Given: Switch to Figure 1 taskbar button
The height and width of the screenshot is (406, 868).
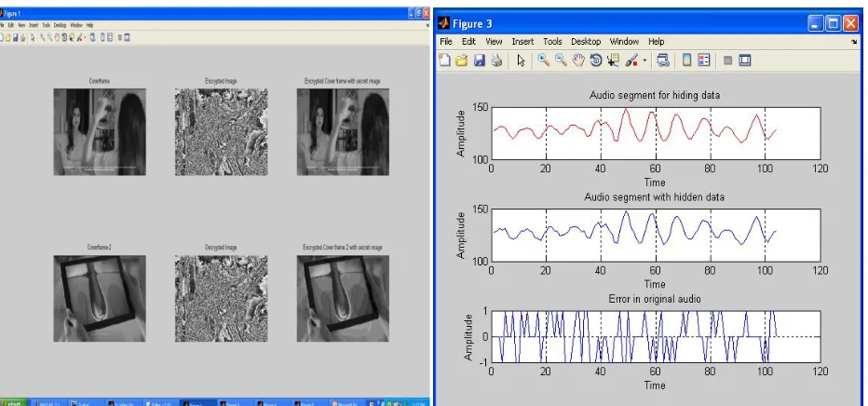Looking at the screenshot, I should coord(198,402).
